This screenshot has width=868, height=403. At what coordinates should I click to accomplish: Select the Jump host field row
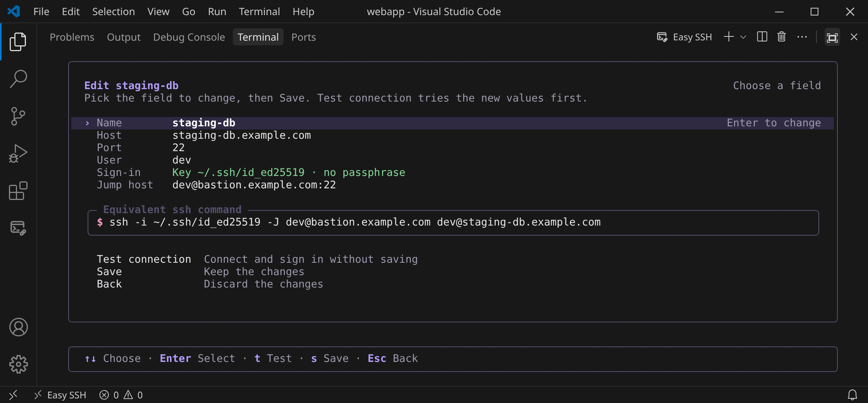point(453,185)
